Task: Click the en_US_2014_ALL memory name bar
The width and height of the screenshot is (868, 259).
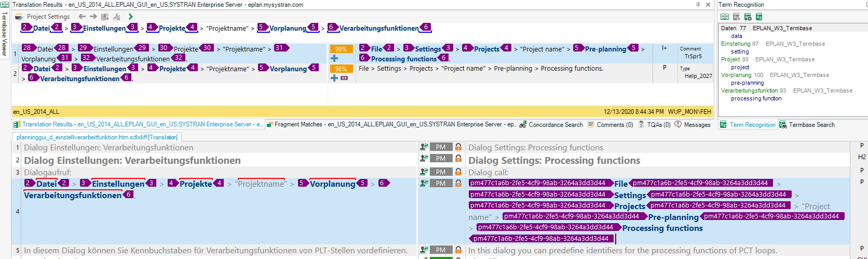Action: pyautogui.click(x=362, y=111)
